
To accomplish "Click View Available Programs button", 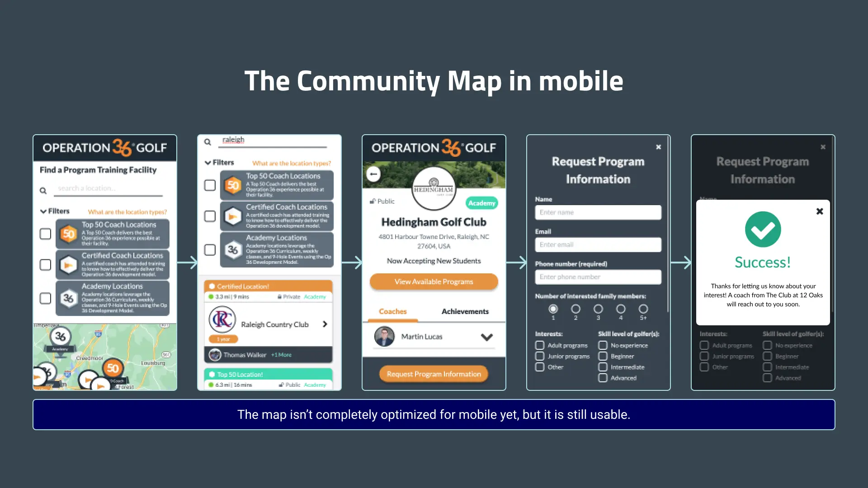I will [x=434, y=282].
